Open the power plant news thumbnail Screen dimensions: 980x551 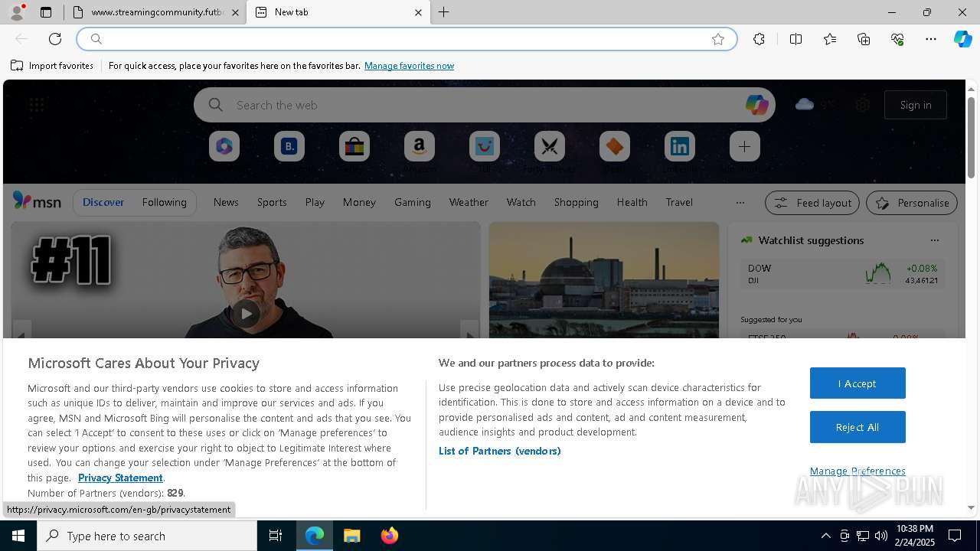(x=604, y=280)
